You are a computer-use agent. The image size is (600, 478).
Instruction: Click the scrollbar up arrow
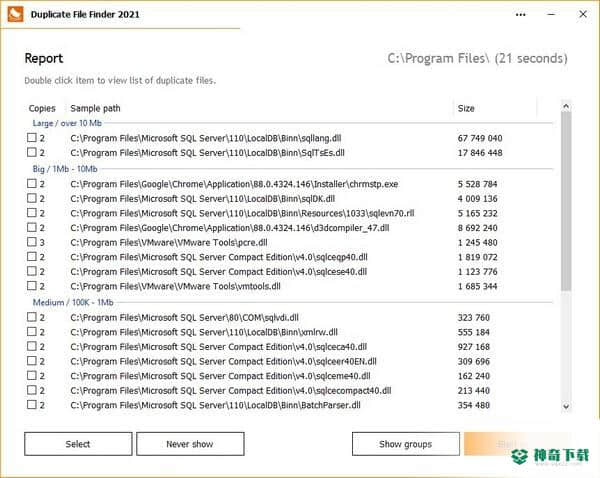[x=566, y=107]
